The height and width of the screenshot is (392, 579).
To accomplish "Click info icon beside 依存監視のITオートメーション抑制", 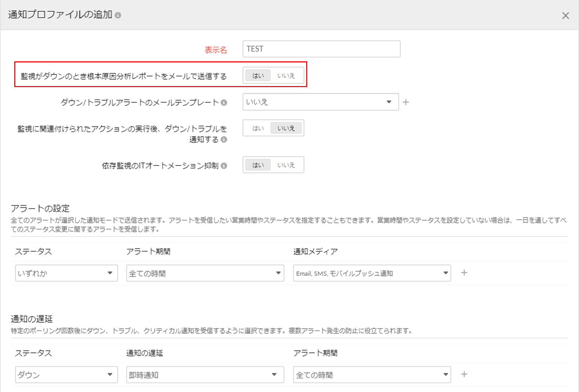I will (x=224, y=166).
